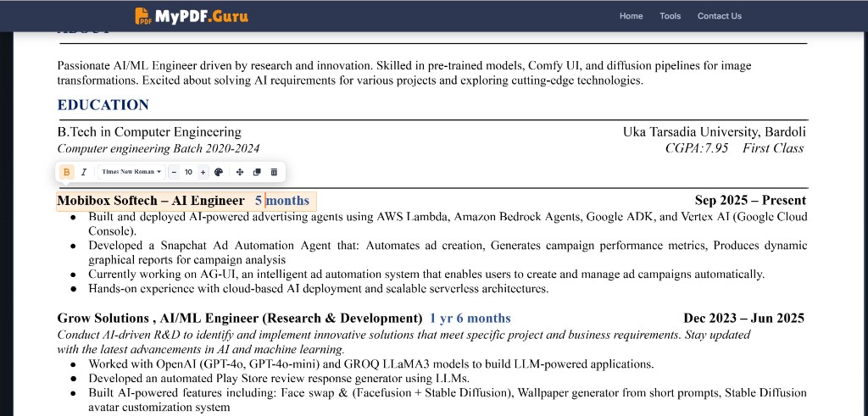Click 'Grow Solutions , AI/ML Engineer' heading

[240, 318]
